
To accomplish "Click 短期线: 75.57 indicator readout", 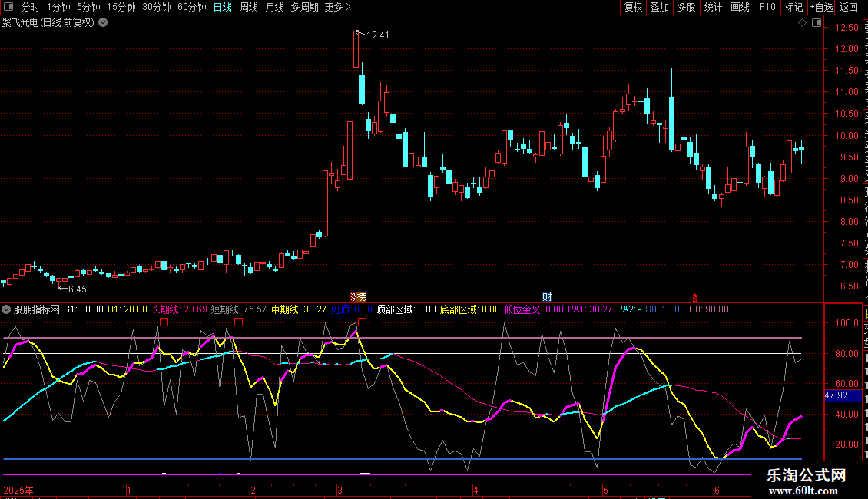I will [x=239, y=310].
